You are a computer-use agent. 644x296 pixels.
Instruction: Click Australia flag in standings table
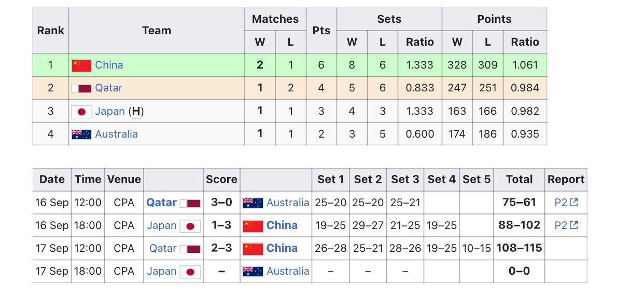81,134
